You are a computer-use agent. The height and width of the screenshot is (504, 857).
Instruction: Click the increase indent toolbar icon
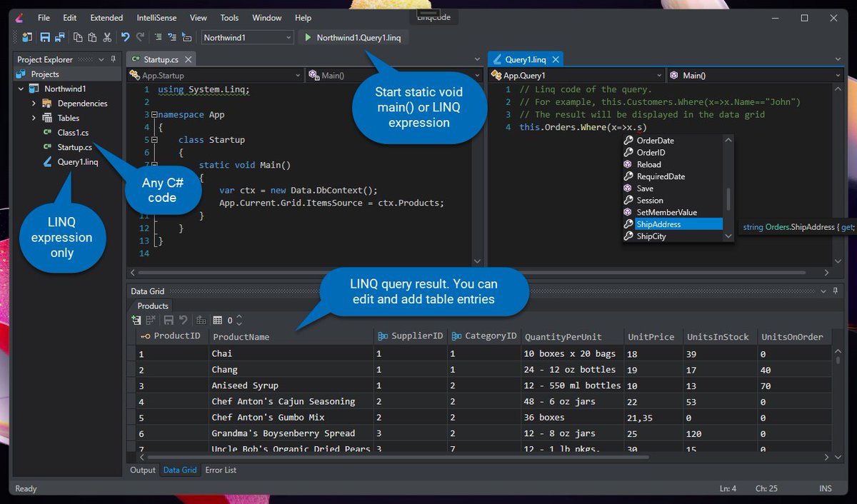[x=157, y=37]
